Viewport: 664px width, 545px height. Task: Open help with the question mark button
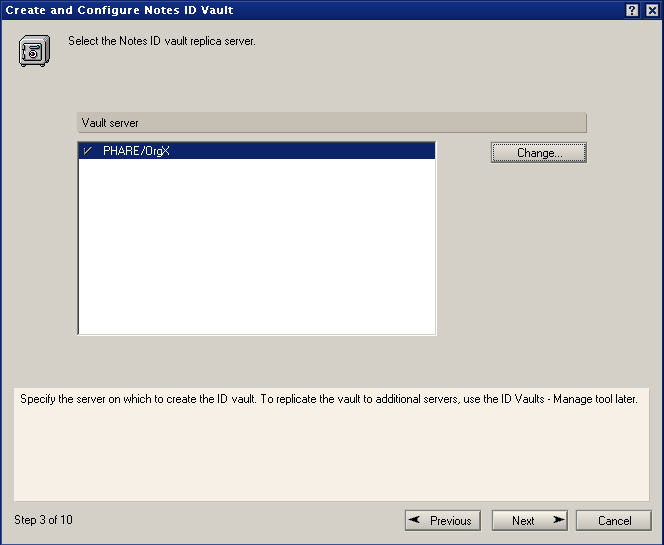(632, 10)
